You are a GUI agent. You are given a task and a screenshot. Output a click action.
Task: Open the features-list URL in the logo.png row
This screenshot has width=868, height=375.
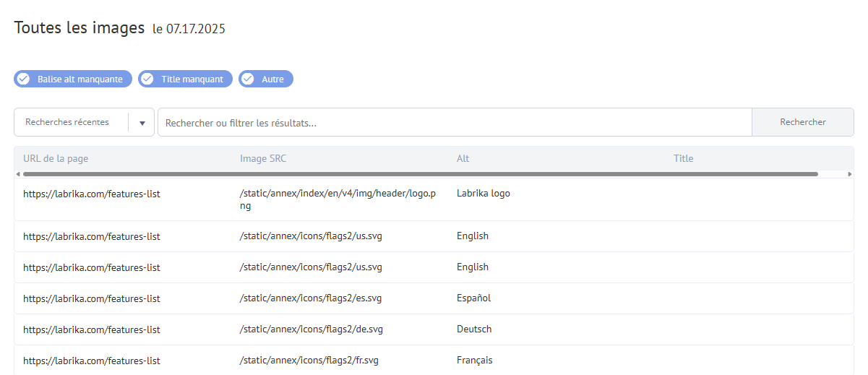pyautogui.click(x=92, y=194)
